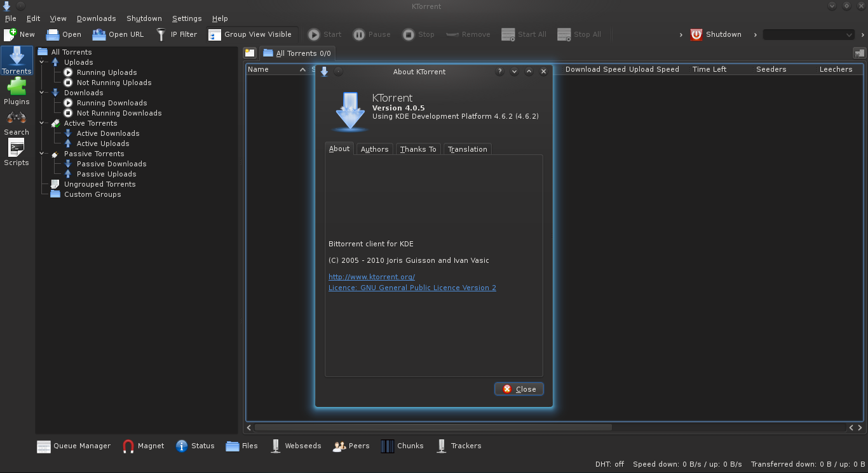868x473 pixels.
Task: Open the Downloads menu
Action: pos(96,18)
